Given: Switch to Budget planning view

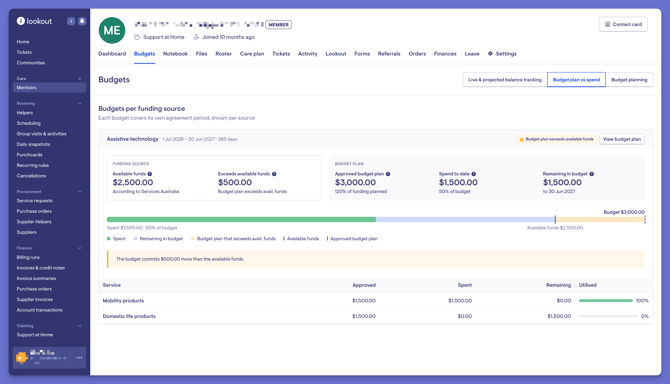Looking at the screenshot, I should pyautogui.click(x=629, y=80).
